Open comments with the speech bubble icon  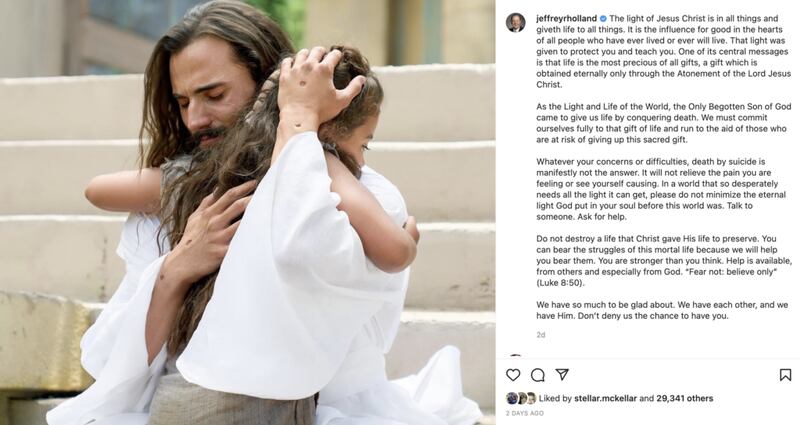[537, 375]
